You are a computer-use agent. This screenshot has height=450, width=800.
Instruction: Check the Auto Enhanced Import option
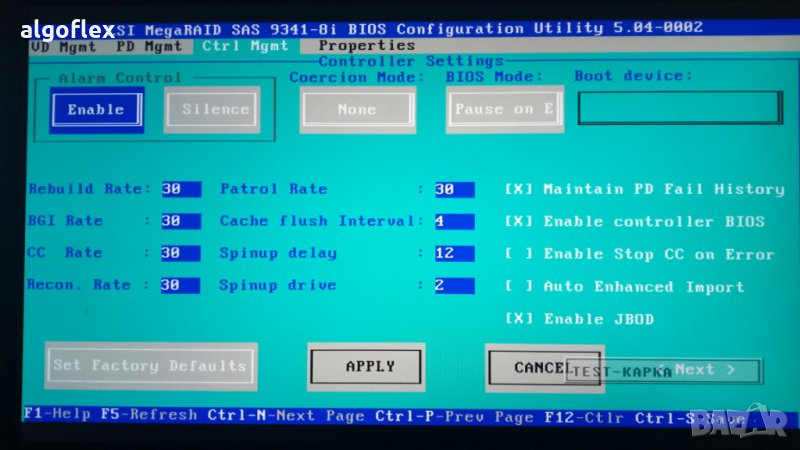(x=519, y=287)
